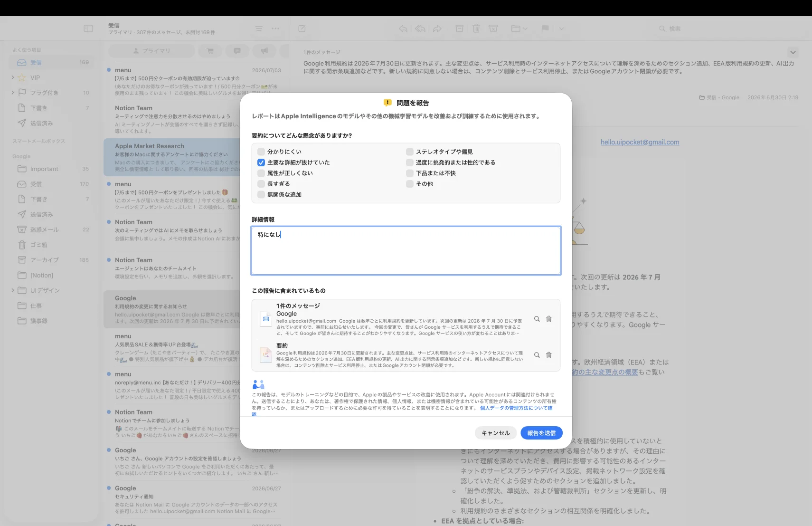Open the Important Google folder
The width and height of the screenshot is (812, 526).
pos(52,169)
